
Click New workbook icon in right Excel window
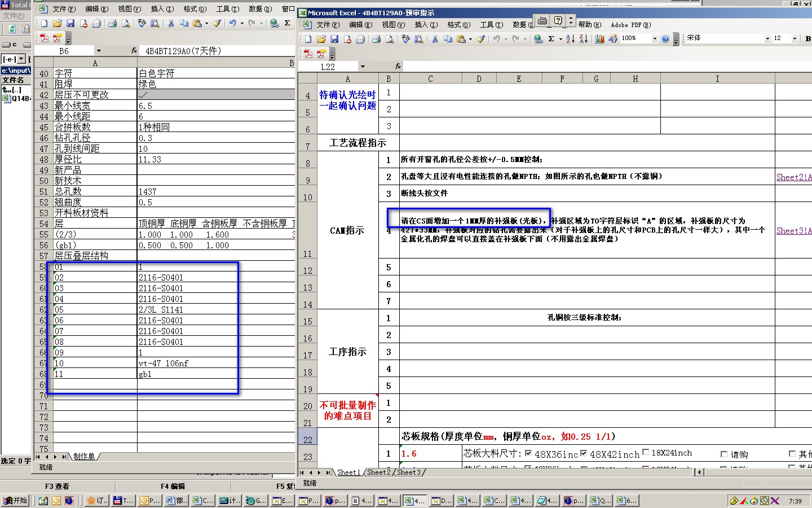308,39
